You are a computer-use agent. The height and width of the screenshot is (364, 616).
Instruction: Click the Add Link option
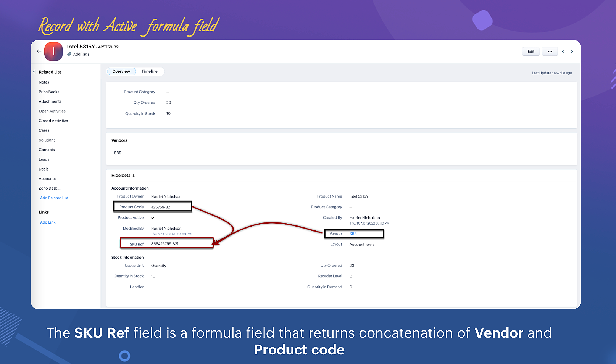(48, 222)
